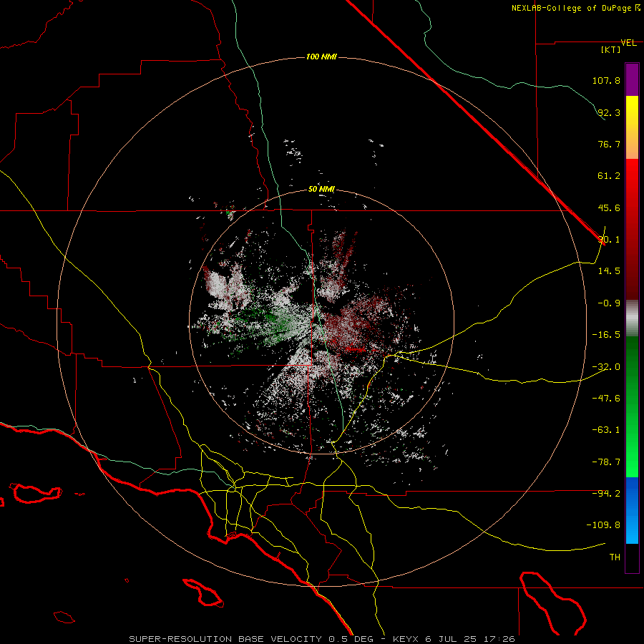644x644 pixels.
Task: Select the 61.2 velocity scale value
Action: point(609,176)
